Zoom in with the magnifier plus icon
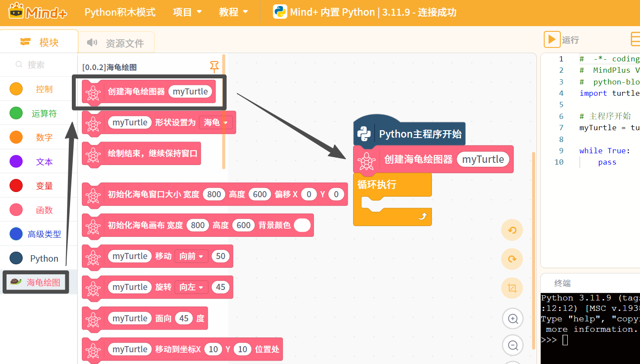 click(513, 319)
